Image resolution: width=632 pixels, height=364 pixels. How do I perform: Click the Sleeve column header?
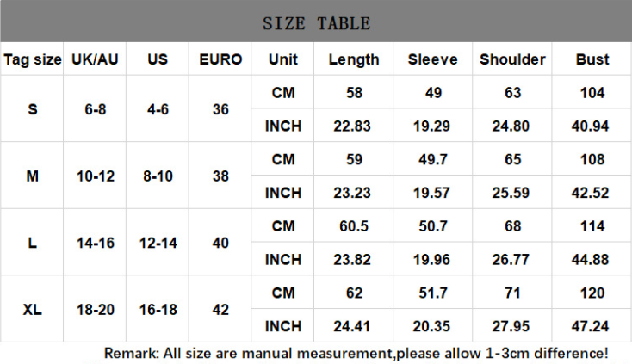pyautogui.click(x=432, y=59)
